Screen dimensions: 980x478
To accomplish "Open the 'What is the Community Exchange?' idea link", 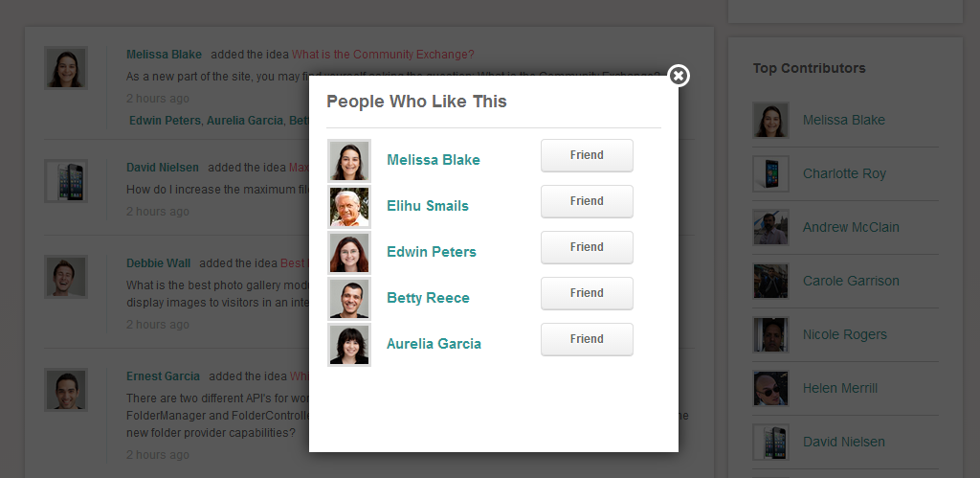I will point(383,55).
